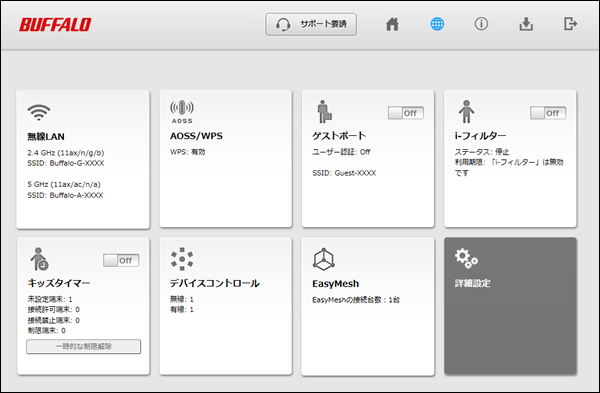Click the 有線: 1 device count text
600x393 pixels.
coord(182,309)
